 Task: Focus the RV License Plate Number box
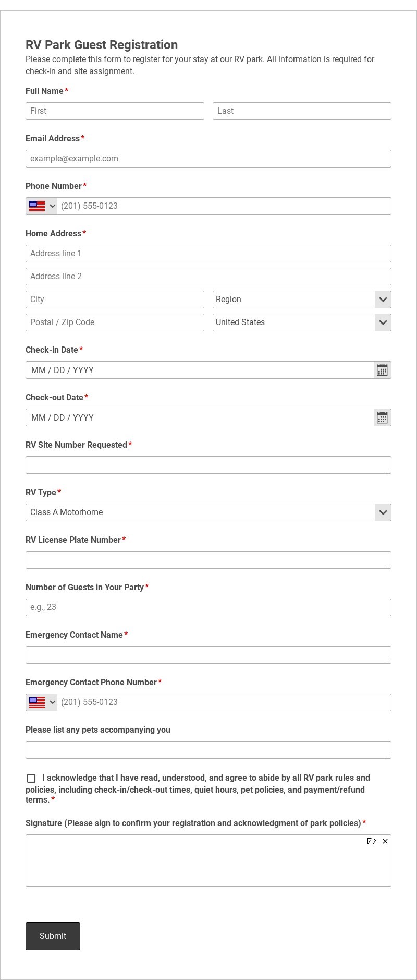208,560
